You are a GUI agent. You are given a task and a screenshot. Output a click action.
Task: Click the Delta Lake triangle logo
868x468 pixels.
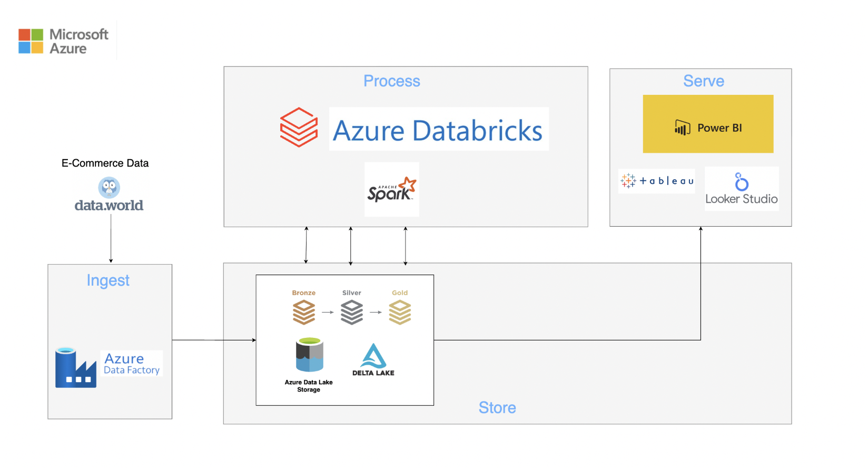[373, 356]
